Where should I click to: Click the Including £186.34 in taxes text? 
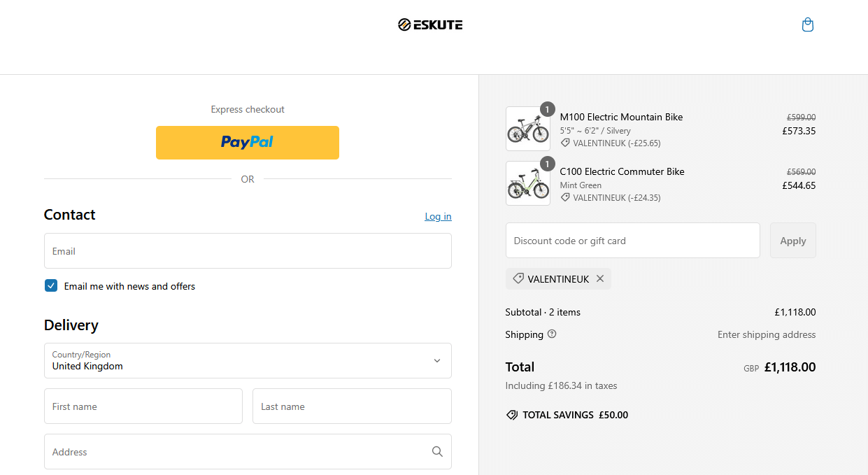pos(561,385)
